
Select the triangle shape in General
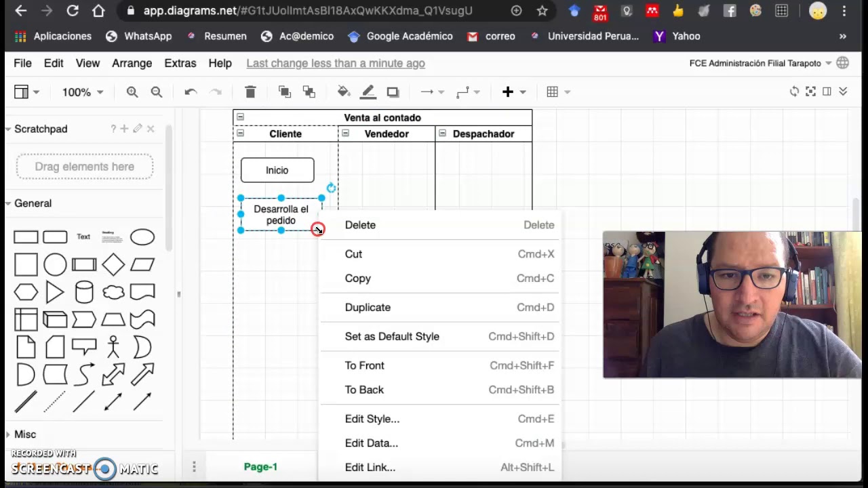[55, 292]
